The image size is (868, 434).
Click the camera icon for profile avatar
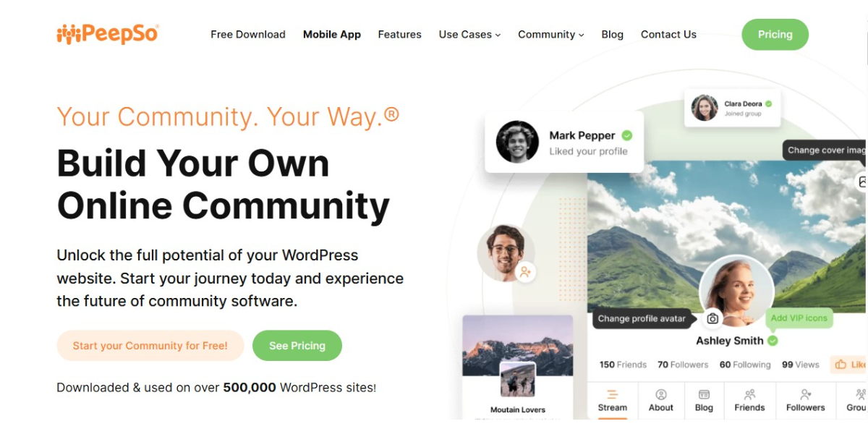712,319
